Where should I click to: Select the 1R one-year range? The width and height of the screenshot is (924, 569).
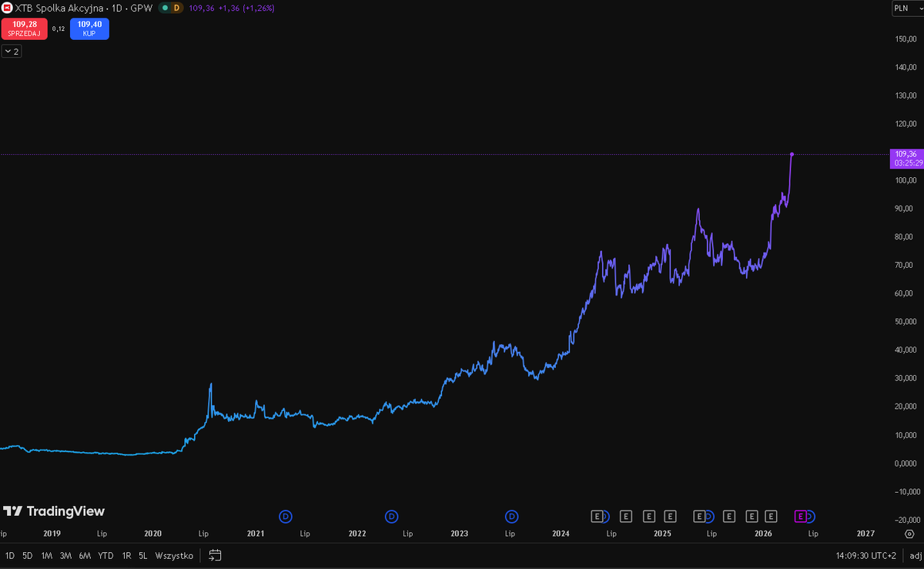(126, 555)
